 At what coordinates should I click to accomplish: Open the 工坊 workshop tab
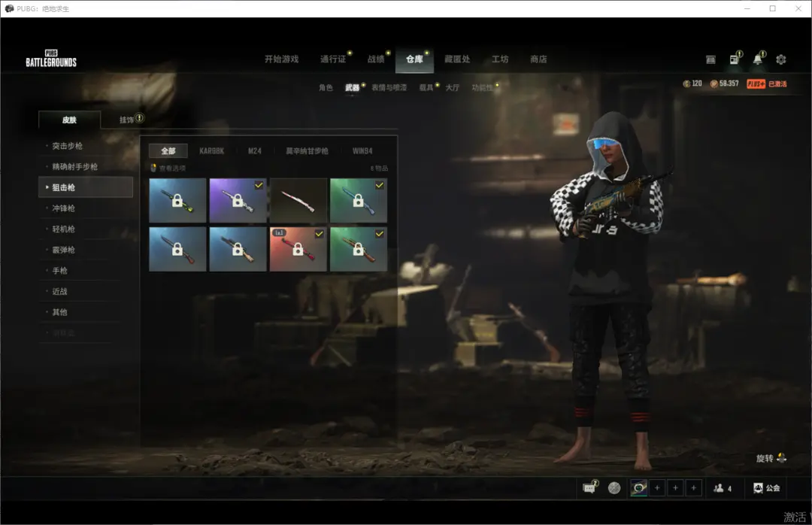(x=500, y=59)
